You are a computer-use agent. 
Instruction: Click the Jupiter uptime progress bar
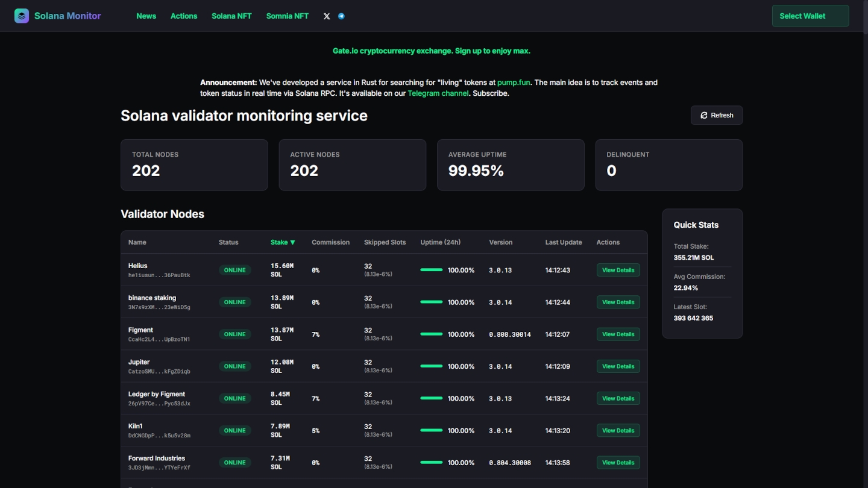click(432, 366)
